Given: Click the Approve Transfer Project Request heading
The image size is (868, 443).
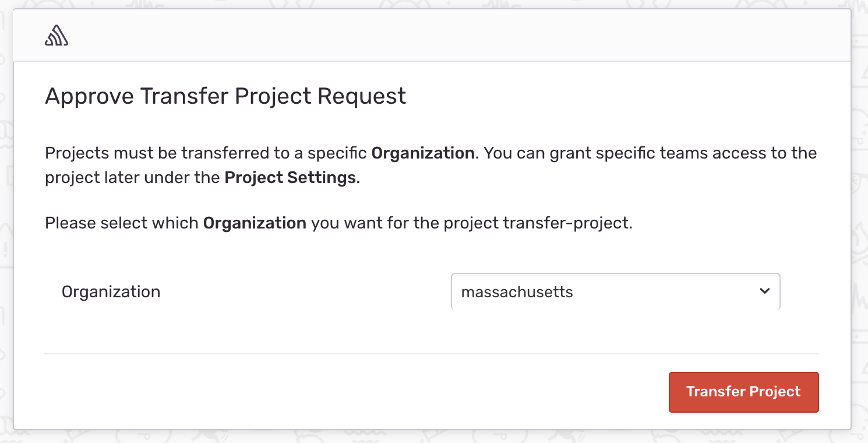Looking at the screenshot, I should (225, 96).
